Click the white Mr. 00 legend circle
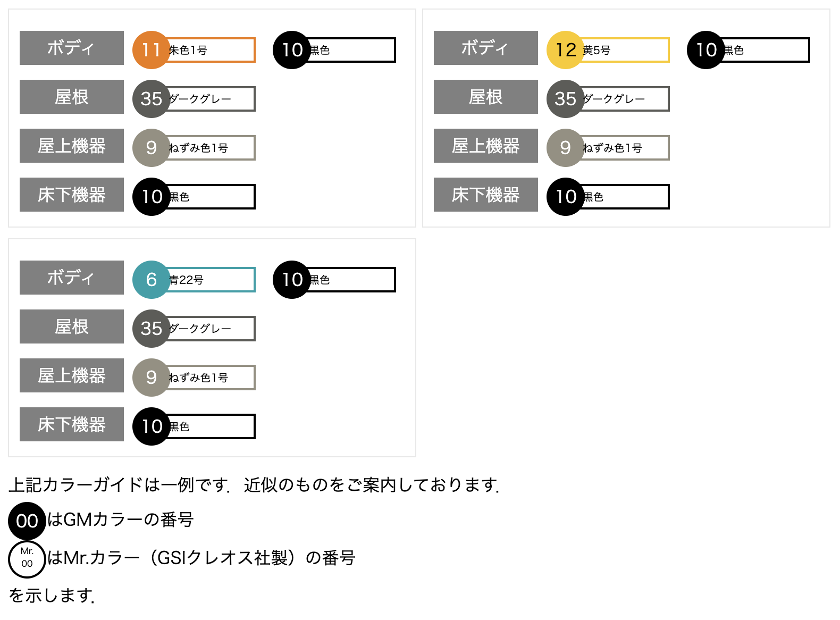 pyautogui.click(x=27, y=559)
